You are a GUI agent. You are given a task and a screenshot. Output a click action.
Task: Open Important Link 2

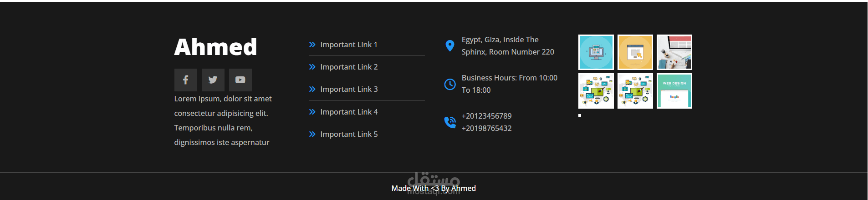pos(349,67)
